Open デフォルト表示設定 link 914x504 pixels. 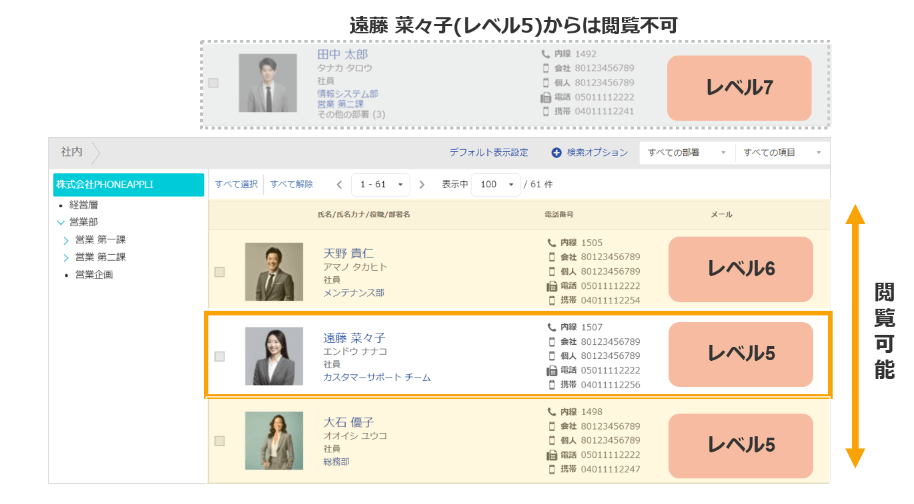point(488,153)
